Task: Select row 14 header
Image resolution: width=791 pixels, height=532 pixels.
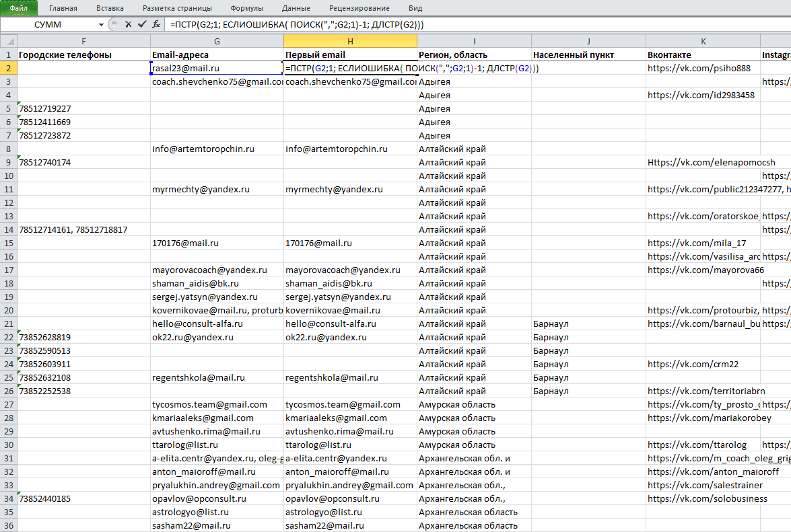Action: (9, 229)
